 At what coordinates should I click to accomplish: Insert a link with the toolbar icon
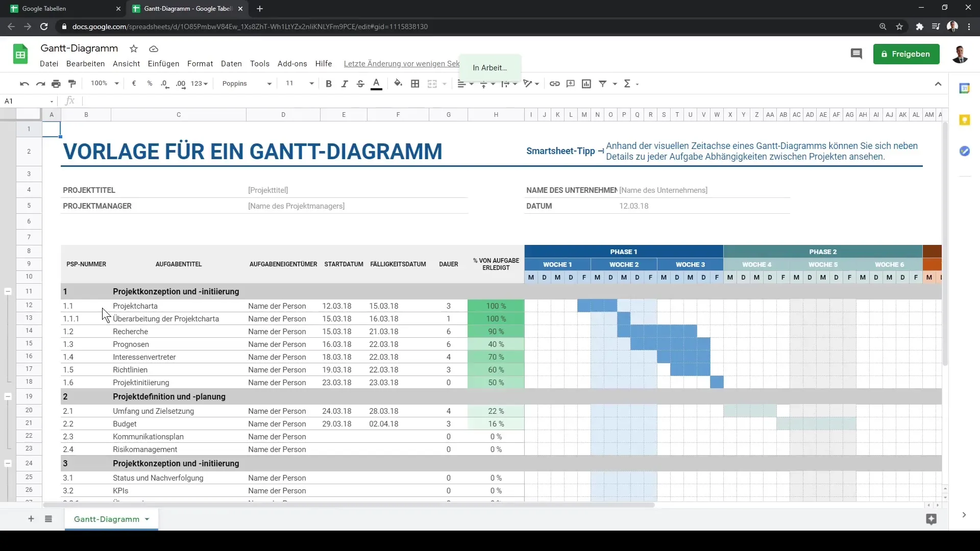coord(554,84)
